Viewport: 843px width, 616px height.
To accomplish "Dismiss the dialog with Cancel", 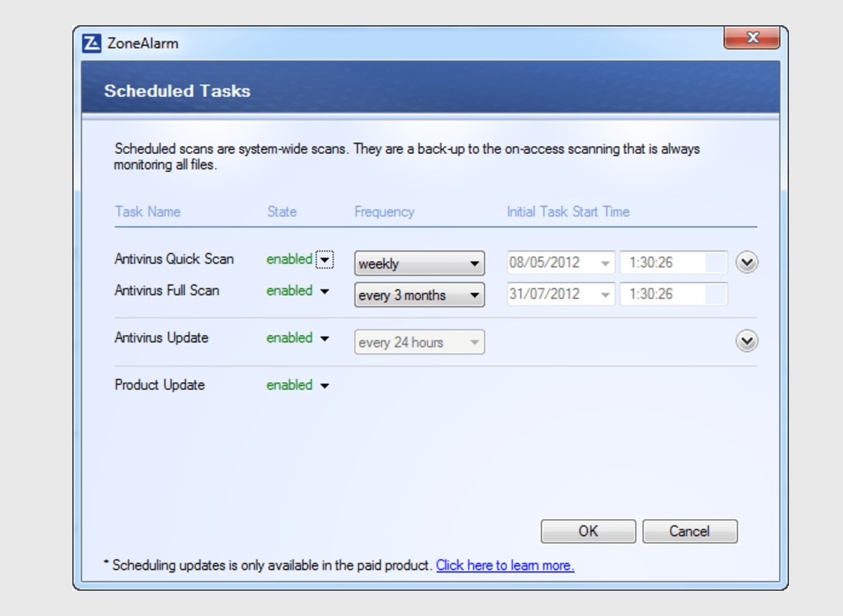I will (x=690, y=532).
